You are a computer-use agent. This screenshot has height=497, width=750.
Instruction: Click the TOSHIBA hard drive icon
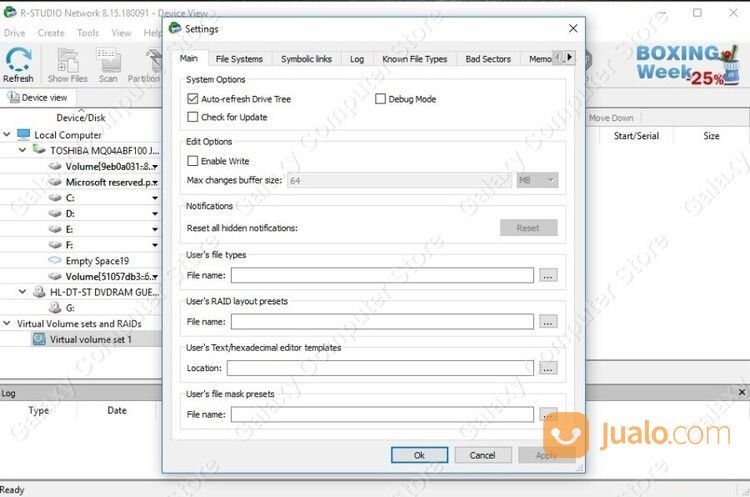pos(39,150)
